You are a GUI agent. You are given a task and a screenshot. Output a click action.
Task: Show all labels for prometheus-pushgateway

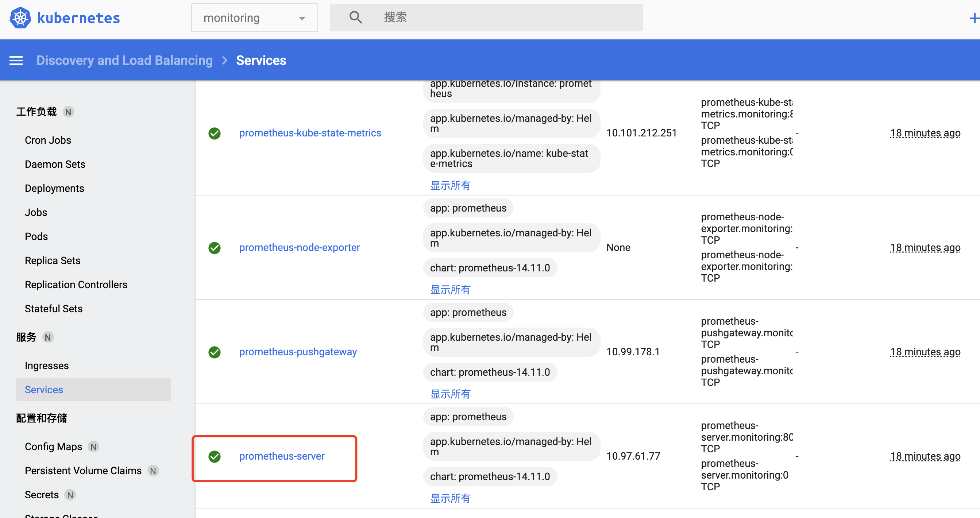click(x=450, y=394)
